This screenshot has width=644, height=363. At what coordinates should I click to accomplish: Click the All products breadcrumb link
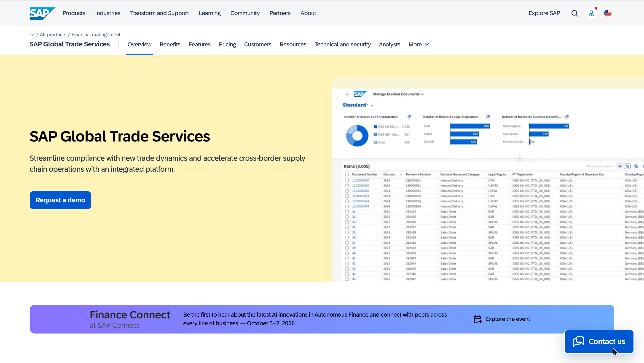pyautogui.click(x=53, y=35)
